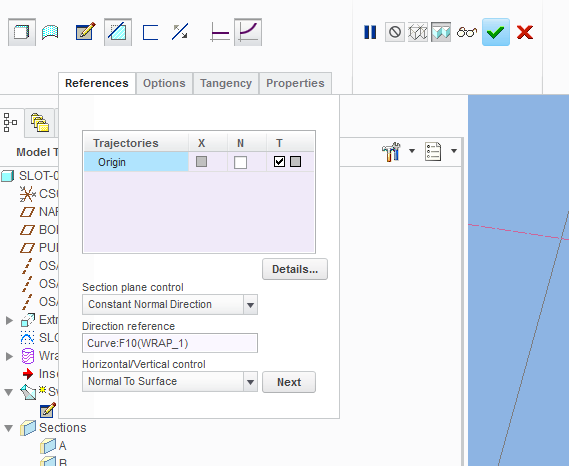Screen dimensions: 569x466
Task: Accept the feature with green checkmark
Action: tap(496, 32)
